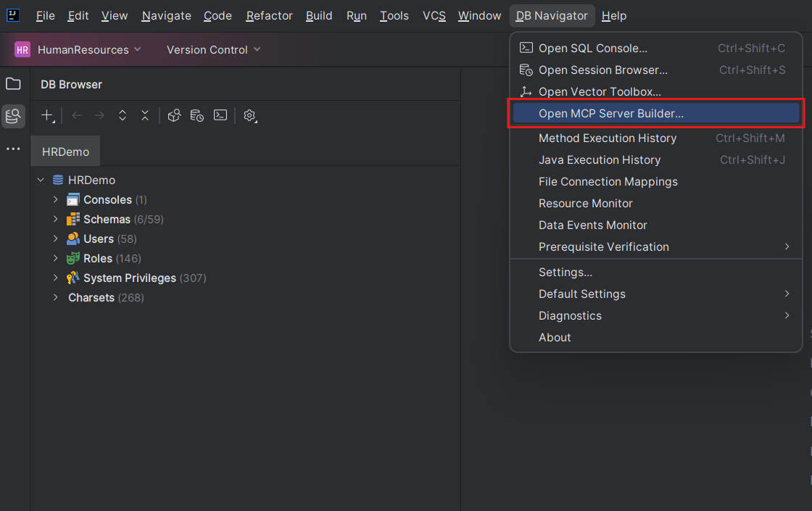Open Version Control dropdown
Screen dimensions: 812x511
click(x=213, y=50)
